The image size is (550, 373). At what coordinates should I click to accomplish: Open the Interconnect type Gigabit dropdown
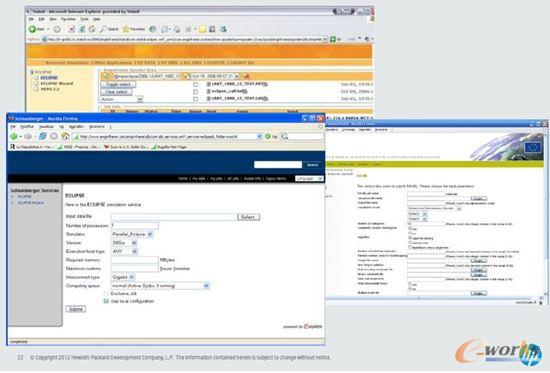[x=123, y=277]
